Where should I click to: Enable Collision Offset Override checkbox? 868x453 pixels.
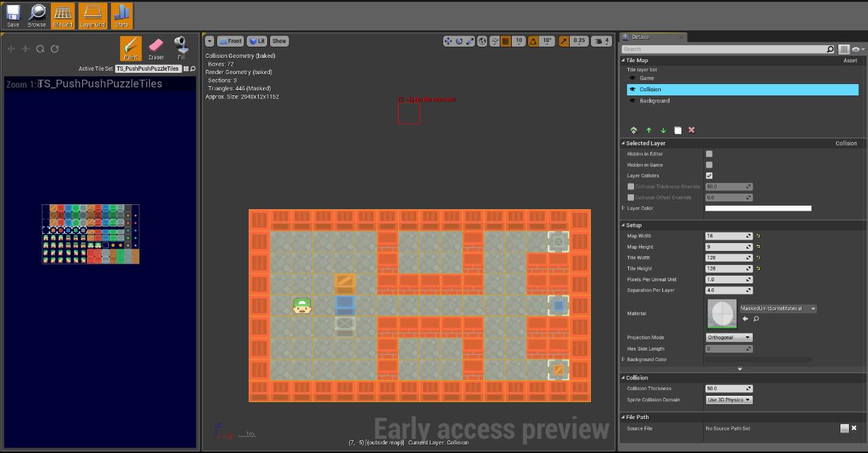pyautogui.click(x=631, y=198)
